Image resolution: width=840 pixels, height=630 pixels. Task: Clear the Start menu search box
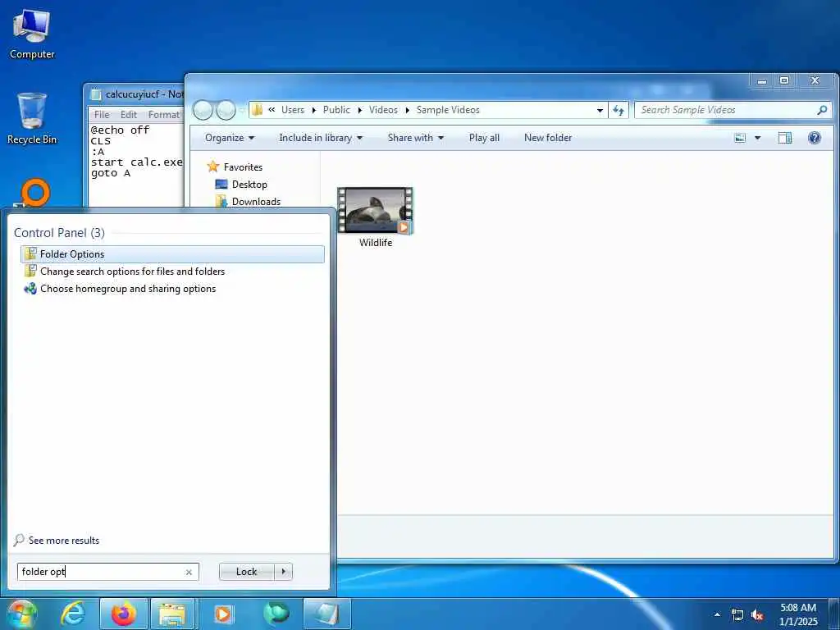pos(189,572)
